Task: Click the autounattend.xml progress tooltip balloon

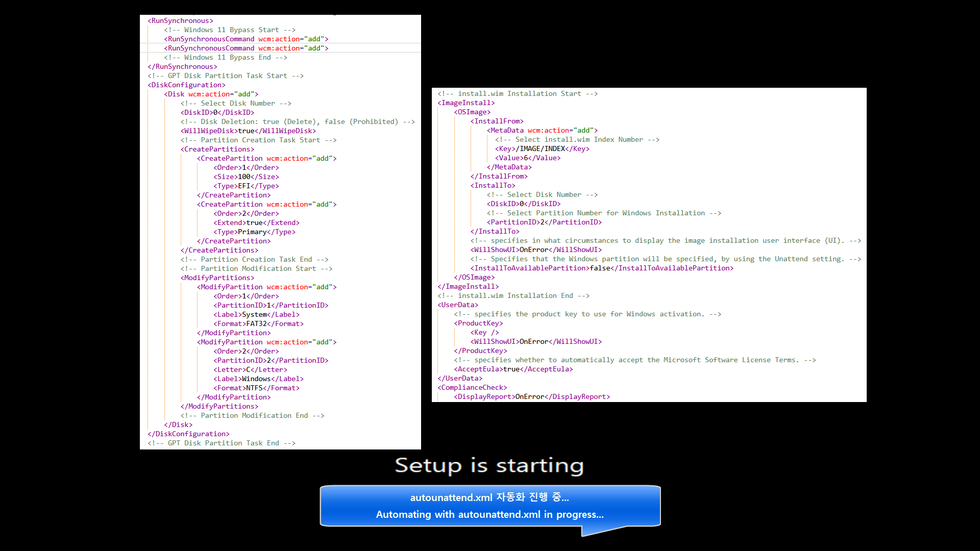Action: coord(490,506)
